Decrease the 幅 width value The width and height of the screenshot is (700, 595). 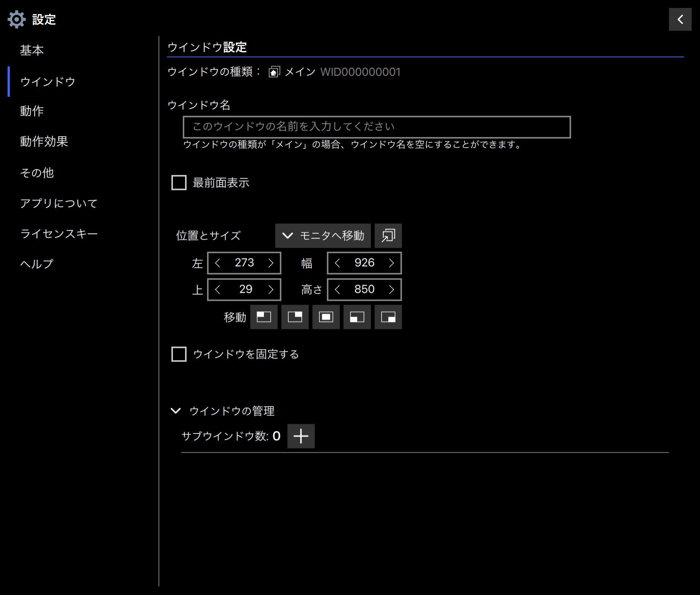[x=337, y=263]
